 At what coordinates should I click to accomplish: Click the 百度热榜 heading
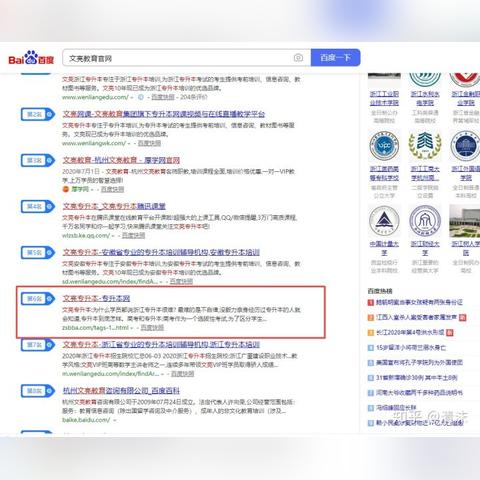tap(380, 291)
